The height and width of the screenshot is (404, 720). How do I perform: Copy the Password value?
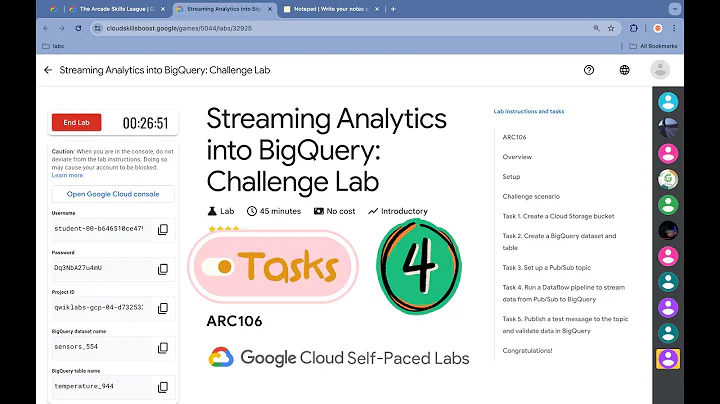163,269
